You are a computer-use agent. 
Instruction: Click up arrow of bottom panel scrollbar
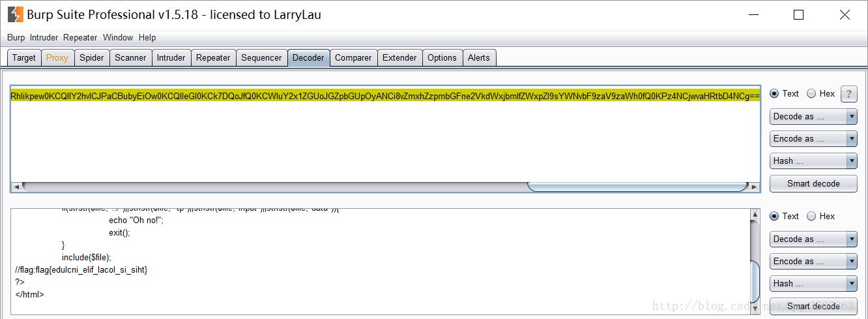[x=755, y=214]
